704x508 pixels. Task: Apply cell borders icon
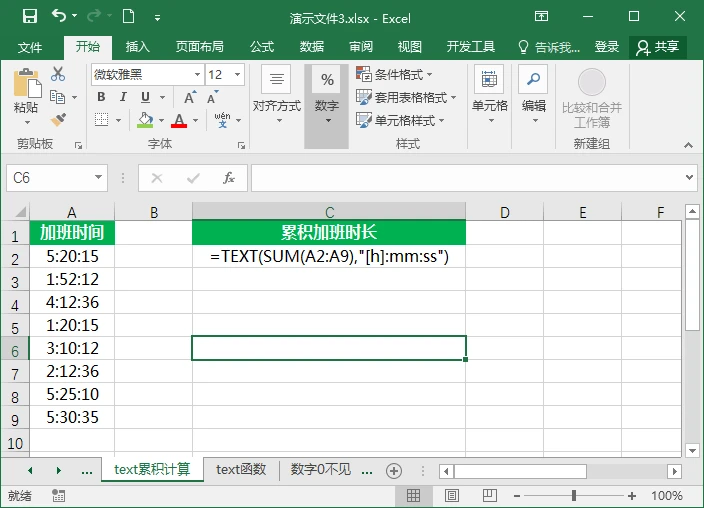101,120
